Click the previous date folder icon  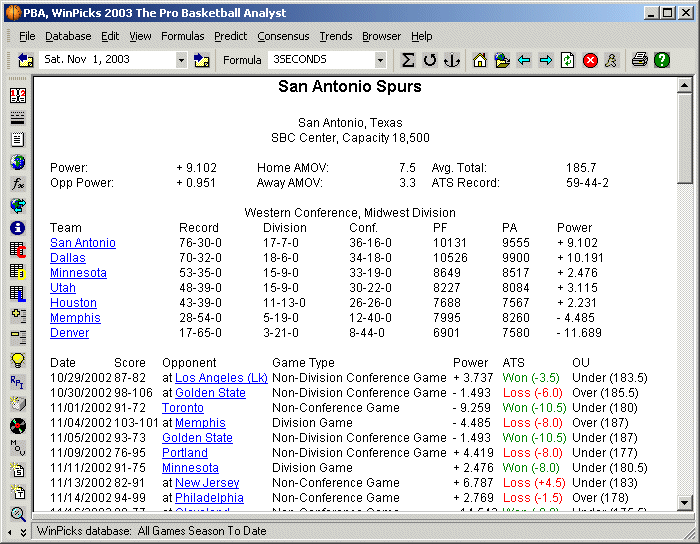tap(25, 60)
